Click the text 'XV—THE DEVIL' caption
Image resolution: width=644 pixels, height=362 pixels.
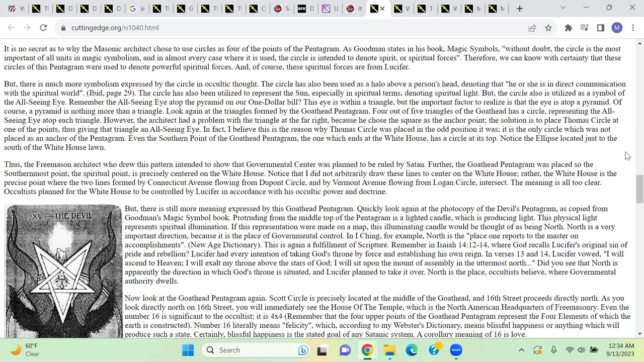coord(62,216)
